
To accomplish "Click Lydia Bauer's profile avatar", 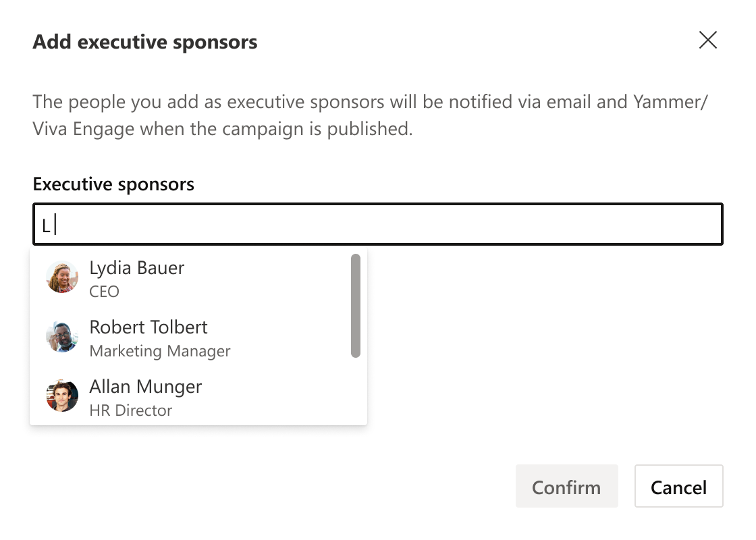I will click(61, 277).
